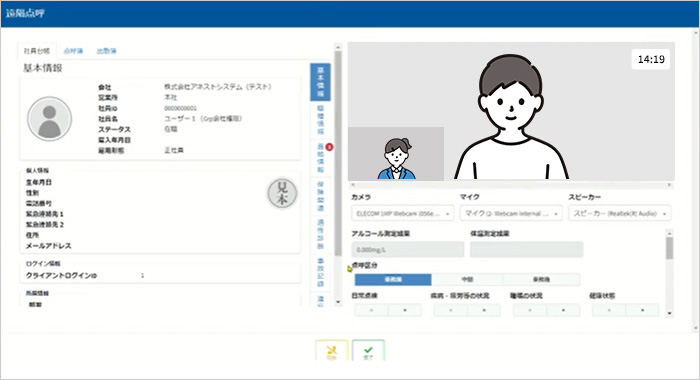Click the メールアドレス label
This screenshot has width=700, height=380.
(x=48, y=246)
